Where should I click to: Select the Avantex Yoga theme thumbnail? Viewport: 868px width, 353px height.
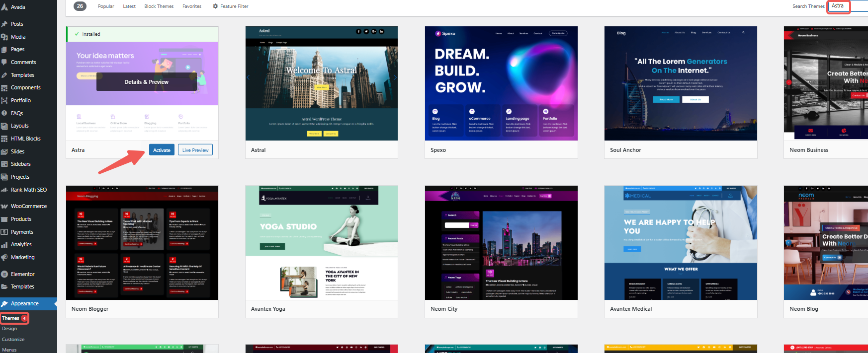pyautogui.click(x=322, y=243)
